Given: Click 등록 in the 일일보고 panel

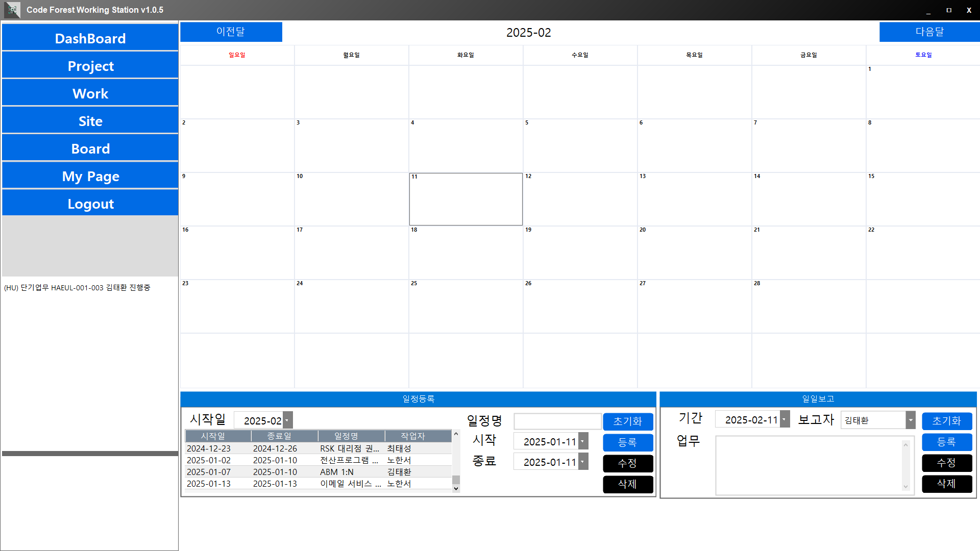Looking at the screenshot, I should coord(947,442).
